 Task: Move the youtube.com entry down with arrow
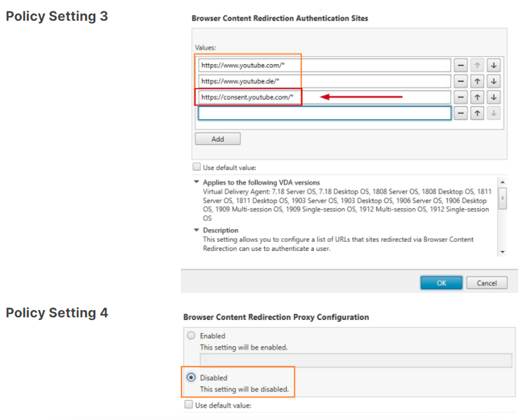tap(493, 66)
